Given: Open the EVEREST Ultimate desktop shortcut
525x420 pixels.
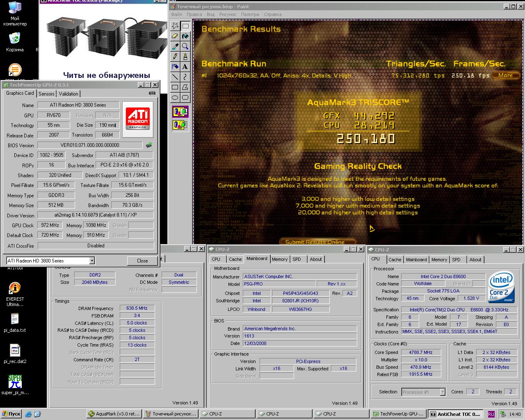Looking at the screenshot, I should [x=15, y=294].
